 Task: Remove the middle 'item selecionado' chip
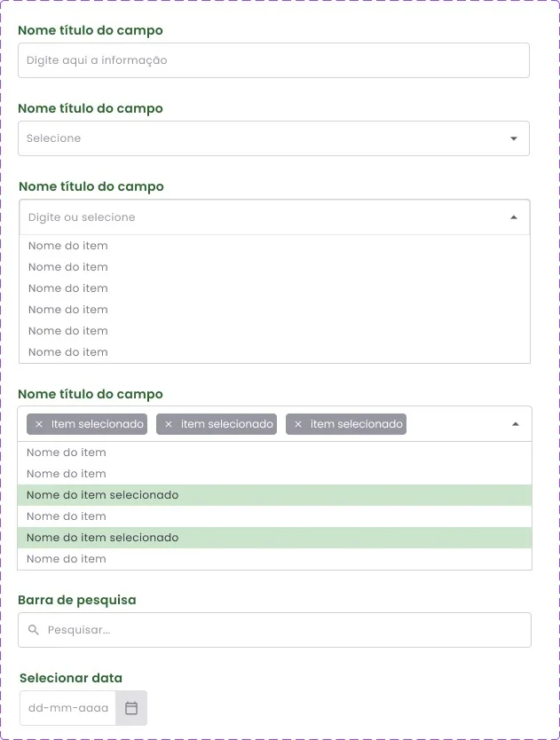[x=169, y=424]
